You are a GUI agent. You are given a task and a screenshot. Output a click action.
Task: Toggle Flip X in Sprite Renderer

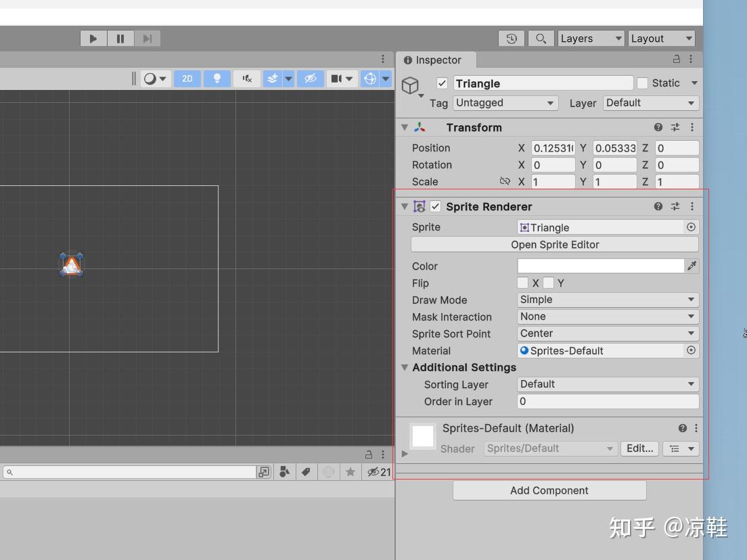point(523,283)
